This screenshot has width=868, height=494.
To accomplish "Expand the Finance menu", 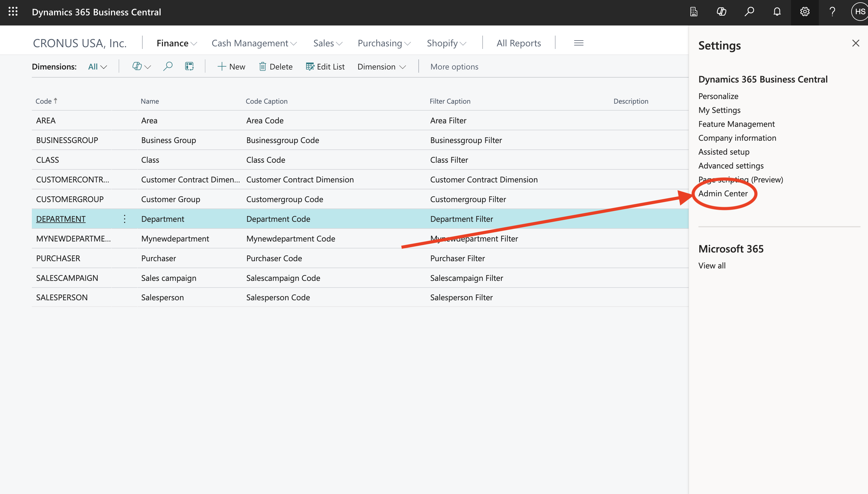I will 176,43.
